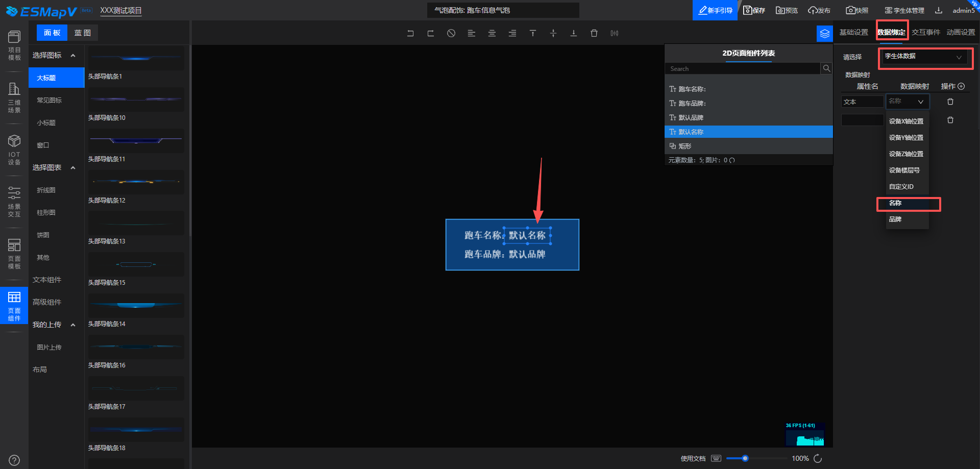Delete the empty second mapping row
Screen dimensions: 980x469
pos(950,120)
